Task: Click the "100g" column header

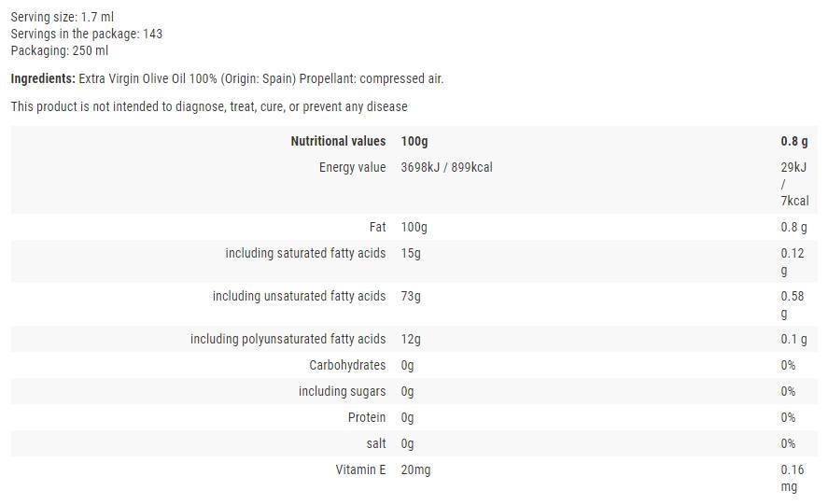Action: 414,141
